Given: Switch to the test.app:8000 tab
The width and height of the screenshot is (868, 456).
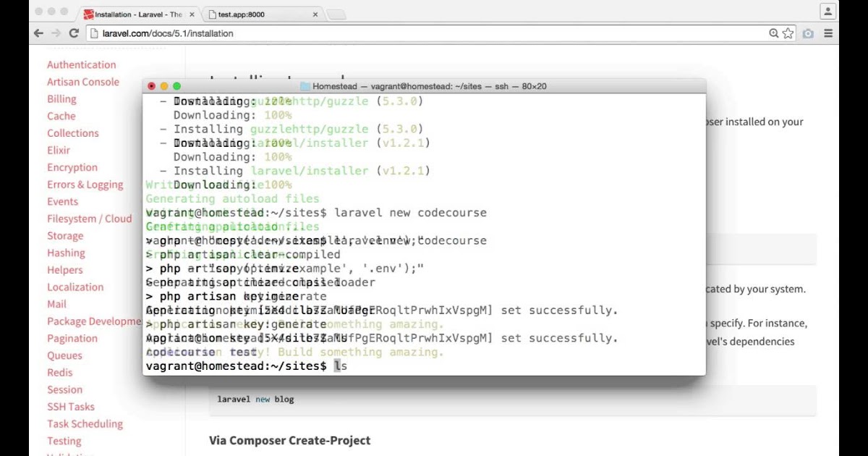Looking at the screenshot, I should pos(262,14).
